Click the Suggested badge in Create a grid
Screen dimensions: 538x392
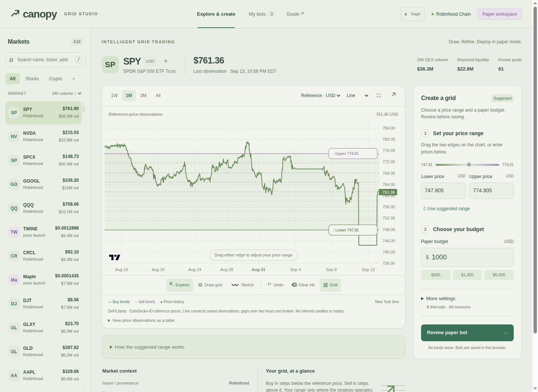[x=502, y=98]
